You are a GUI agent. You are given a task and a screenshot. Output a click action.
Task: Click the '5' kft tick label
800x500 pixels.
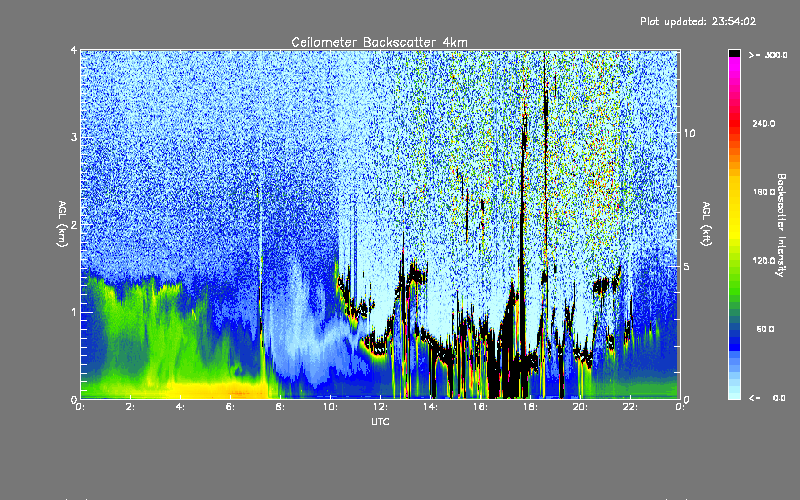(687, 267)
